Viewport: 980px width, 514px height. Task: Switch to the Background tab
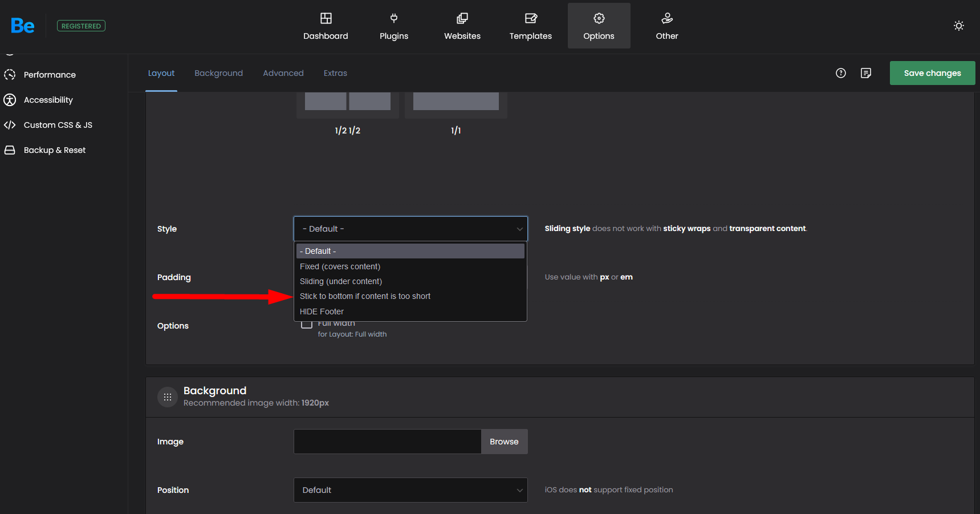pyautogui.click(x=219, y=73)
